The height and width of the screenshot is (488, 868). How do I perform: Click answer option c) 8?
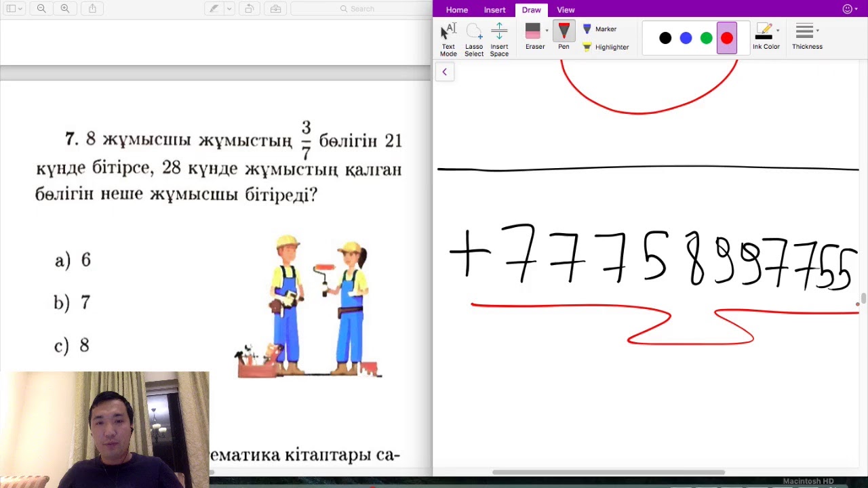coord(72,346)
